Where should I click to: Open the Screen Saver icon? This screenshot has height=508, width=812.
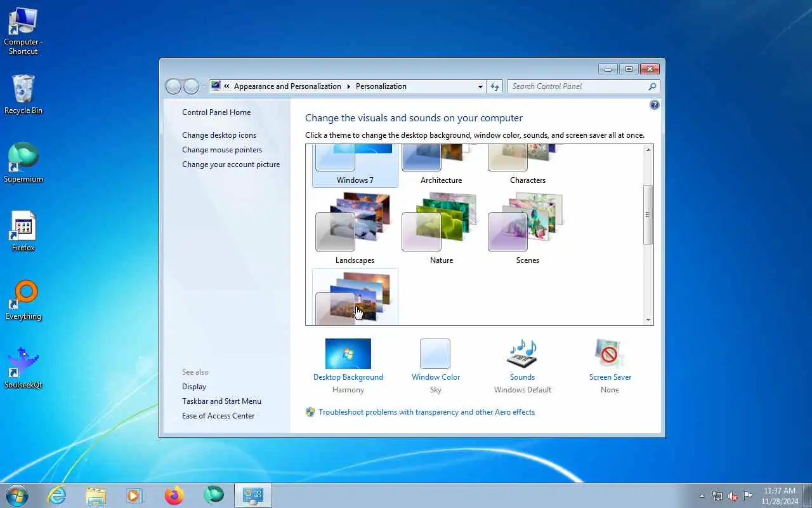tap(610, 354)
